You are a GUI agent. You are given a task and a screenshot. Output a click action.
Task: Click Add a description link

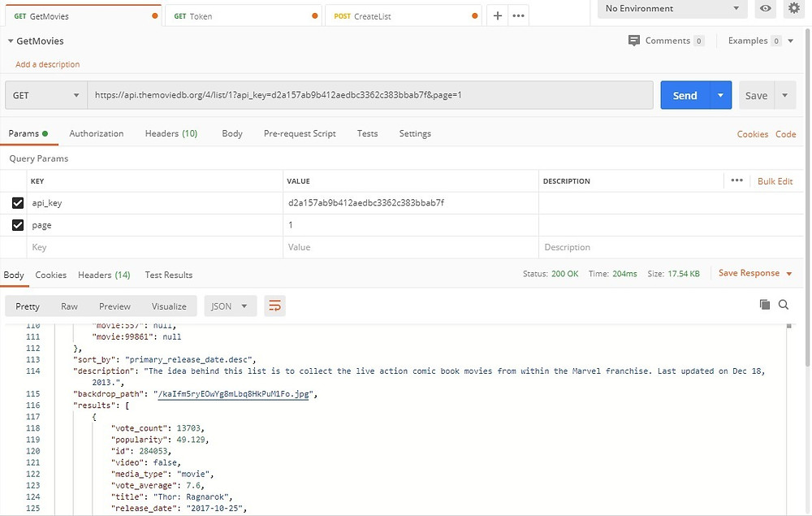(48, 64)
